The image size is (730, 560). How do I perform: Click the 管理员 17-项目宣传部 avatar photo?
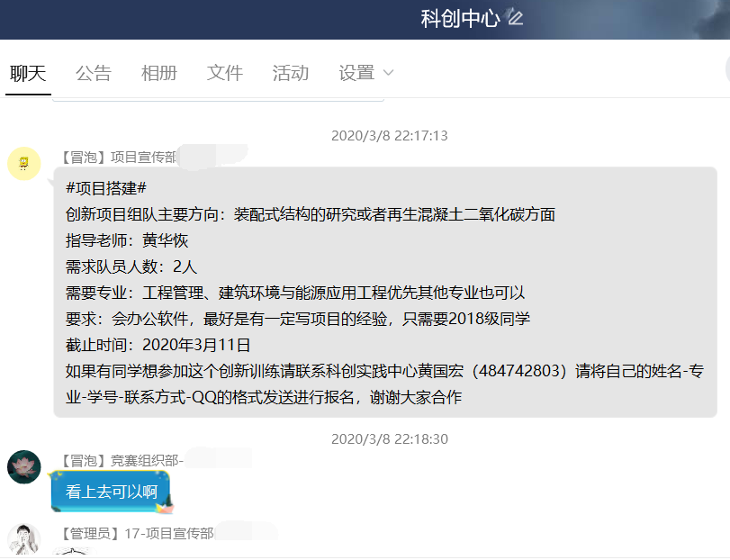click(24, 540)
